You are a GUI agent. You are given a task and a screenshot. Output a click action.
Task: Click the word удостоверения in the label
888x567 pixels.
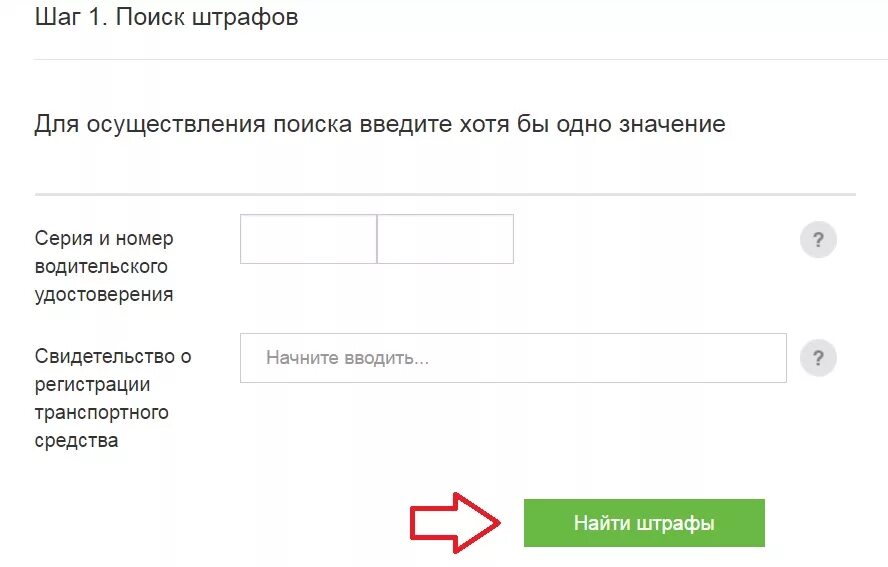point(104,295)
